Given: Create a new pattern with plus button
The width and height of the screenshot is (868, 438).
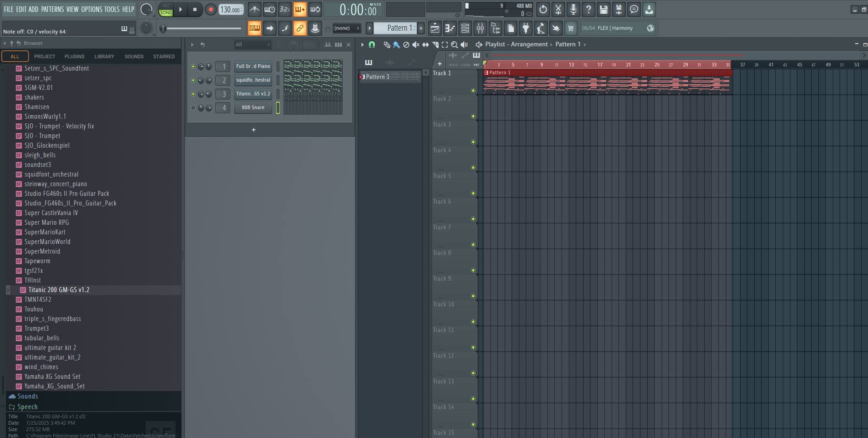Looking at the screenshot, I should pyautogui.click(x=421, y=28).
